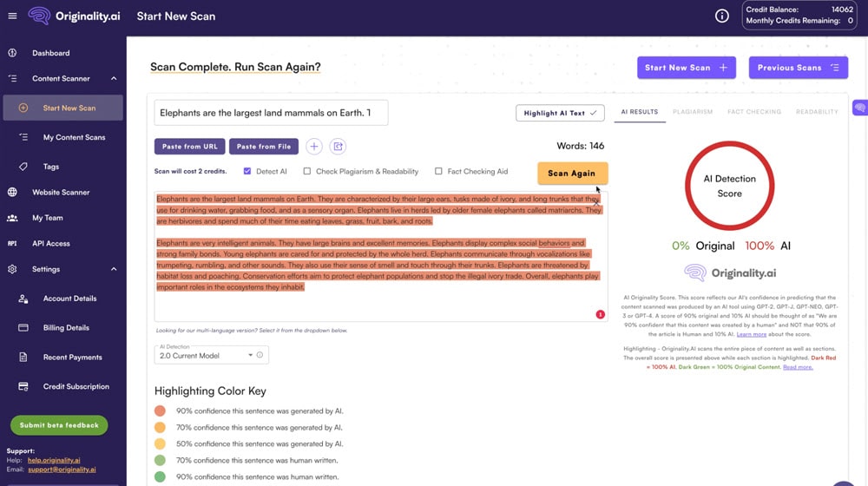The height and width of the screenshot is (486, 868).
Task: Switch to the Plagiarism tab
Action: click(693, 112)
